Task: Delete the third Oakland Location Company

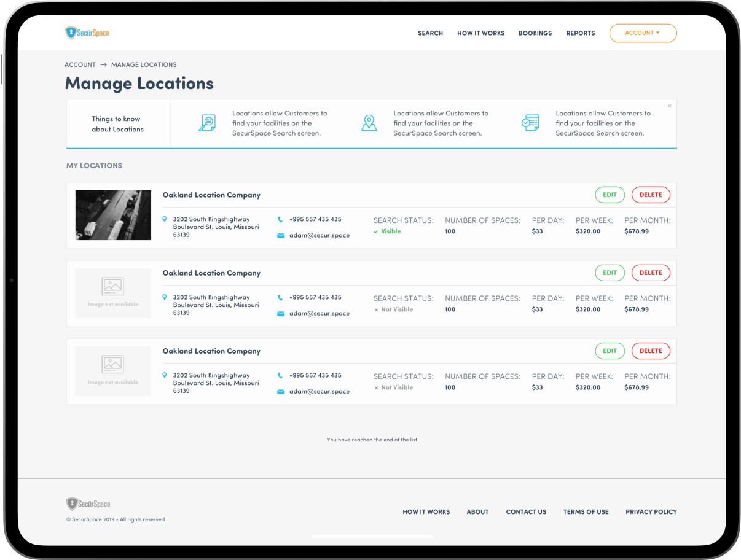Action: click(x=651, y=351)
